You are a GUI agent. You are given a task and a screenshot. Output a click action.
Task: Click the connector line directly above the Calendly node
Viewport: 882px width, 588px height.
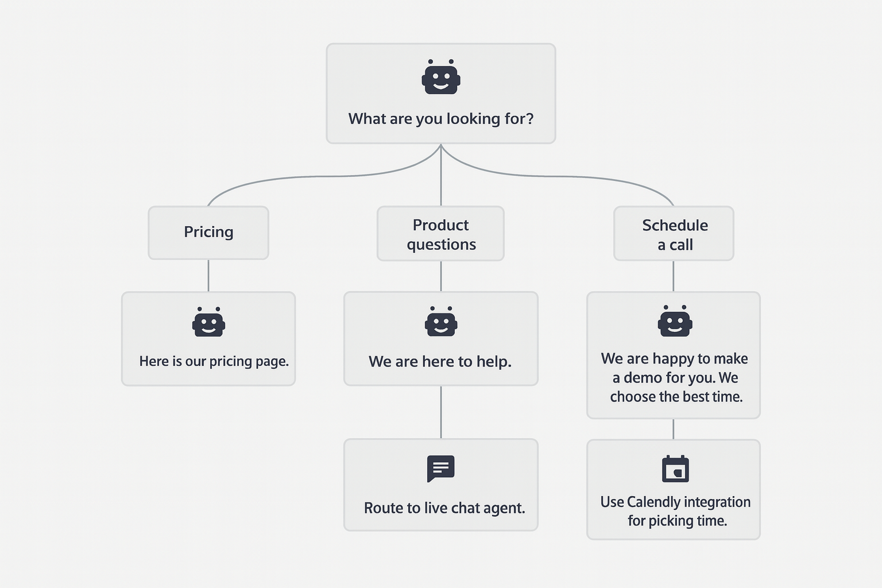point(674,429)
